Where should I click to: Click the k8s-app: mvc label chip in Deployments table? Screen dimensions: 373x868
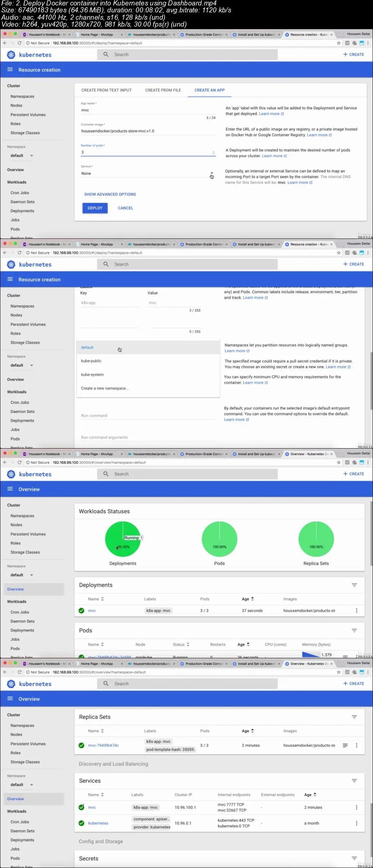[158, 611]
